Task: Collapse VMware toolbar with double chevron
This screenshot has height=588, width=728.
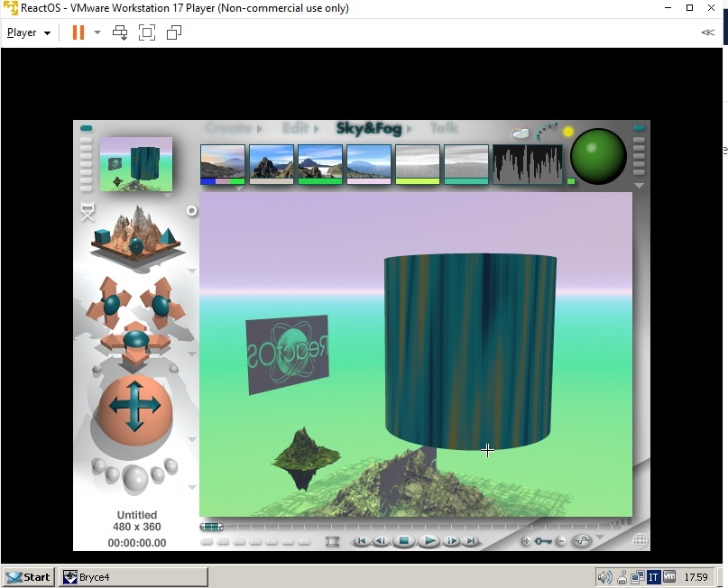Action: pyautogui.click(x=707, y=32)
